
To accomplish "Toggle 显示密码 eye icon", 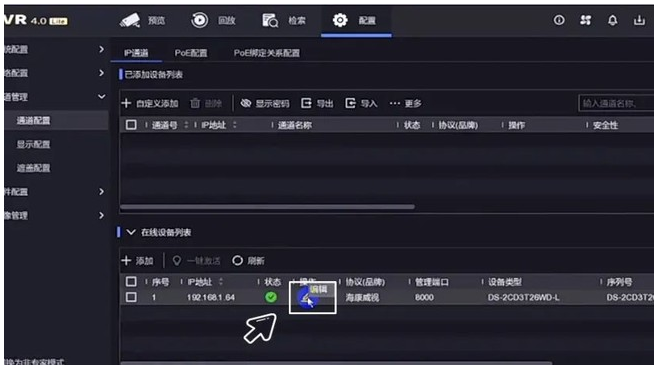I will pyautogui.click(x=246, y=103).
